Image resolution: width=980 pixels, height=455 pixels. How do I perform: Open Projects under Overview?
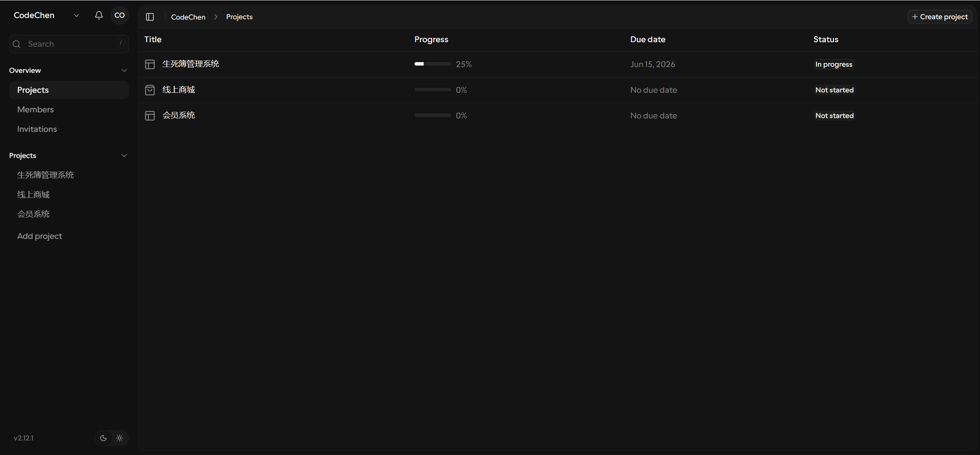coord(69,90)
